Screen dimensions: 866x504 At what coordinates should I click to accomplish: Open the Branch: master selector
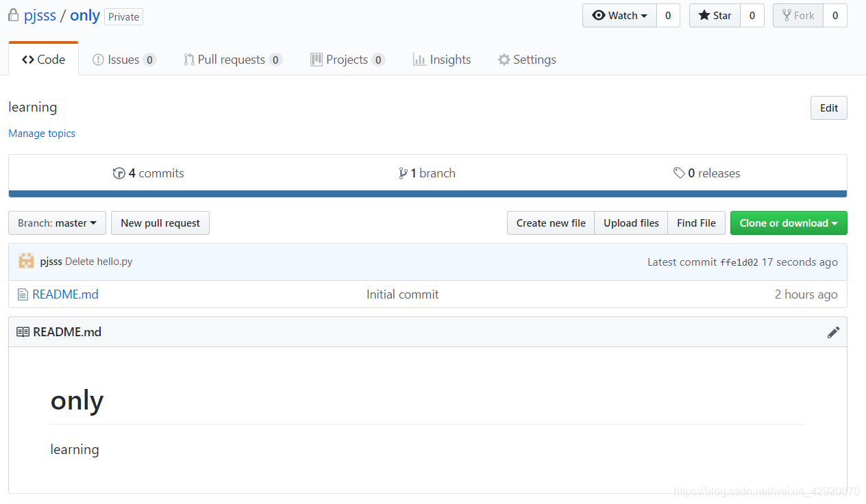(x=57, y=223)
